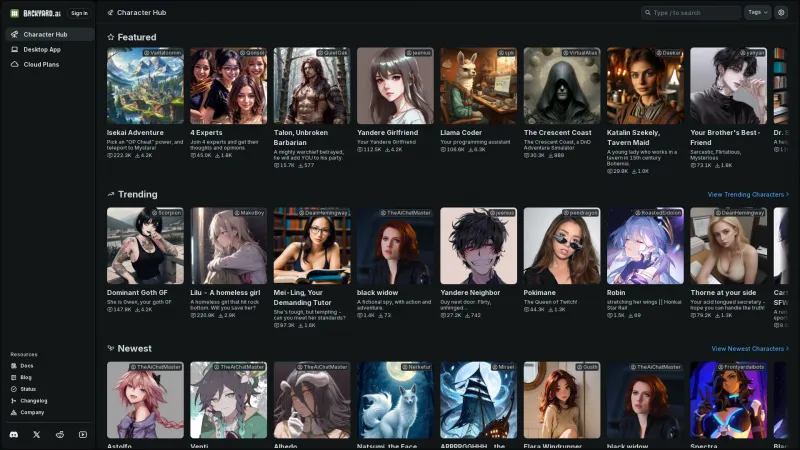Viewport: 800px width, 450px height.
Task: Open Talon, Unbroken Barbarian thumbnail
Action: 312,86
